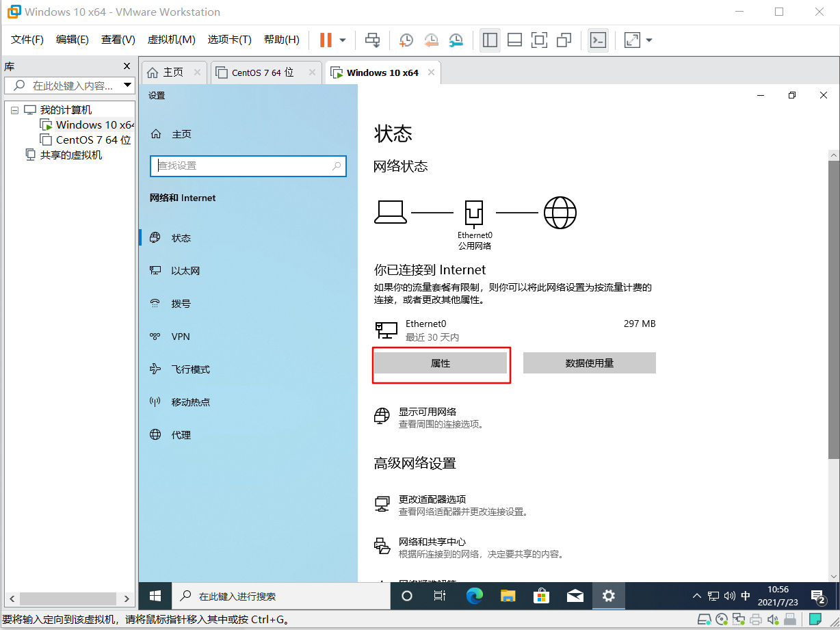Image resolution: width=840 pixels, height=630 pixels.
Task: Select Windows 10 x64 in library tree
Action: click(88, 124)
